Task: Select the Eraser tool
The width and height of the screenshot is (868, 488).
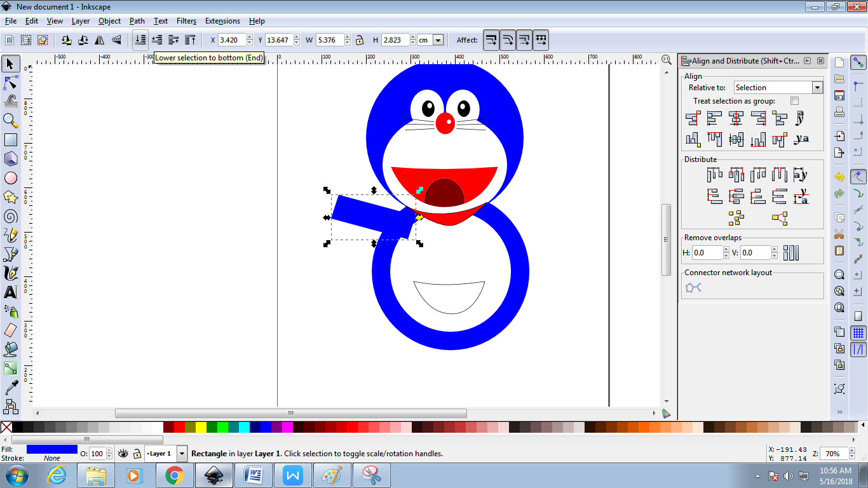Action: click(x=10, y=330)
